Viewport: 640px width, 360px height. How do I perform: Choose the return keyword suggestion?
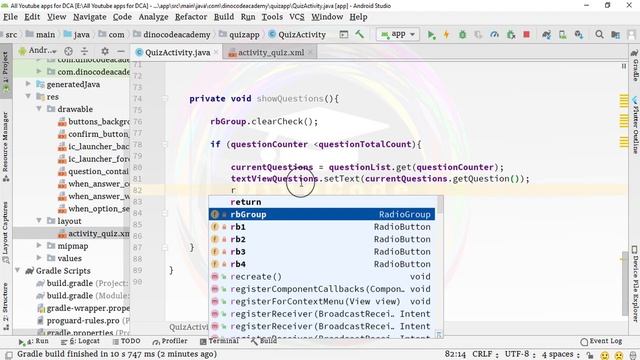322,202
